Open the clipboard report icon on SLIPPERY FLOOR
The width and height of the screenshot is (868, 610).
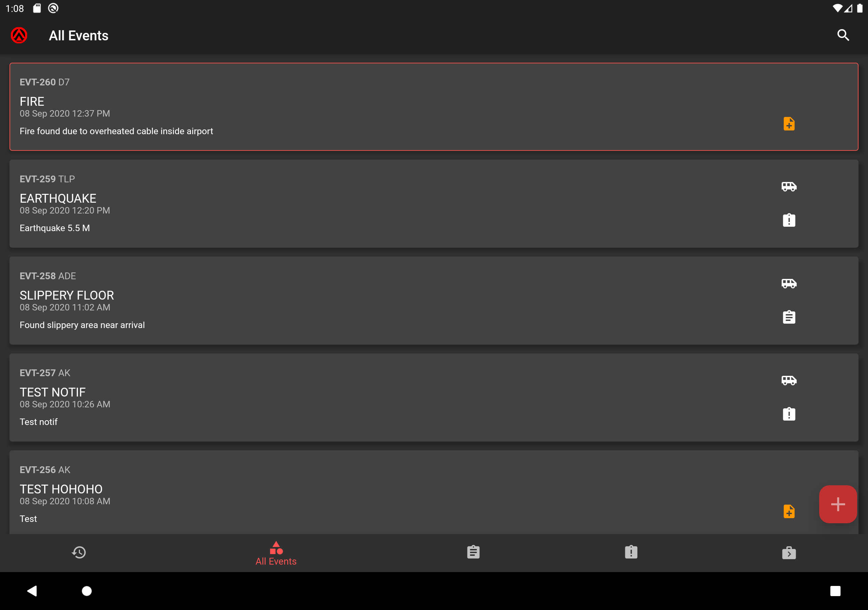pyautogui.click(x=789, y=317)
